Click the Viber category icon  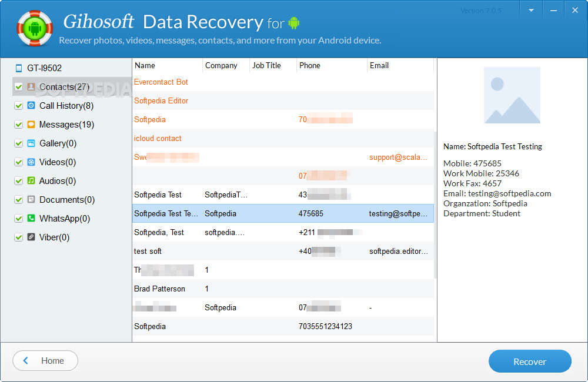click(x=31, y=237)
